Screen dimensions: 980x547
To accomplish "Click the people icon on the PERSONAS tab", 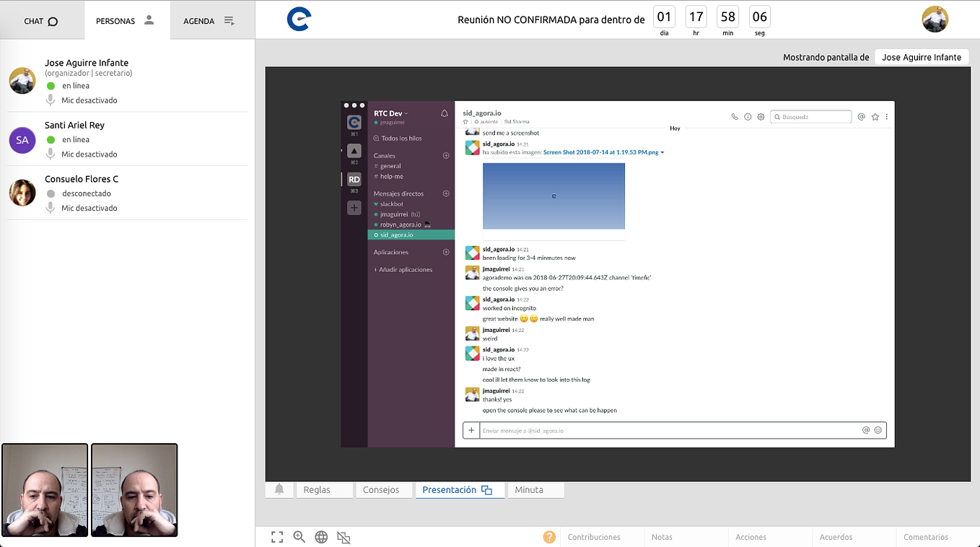I will point(151,21).
